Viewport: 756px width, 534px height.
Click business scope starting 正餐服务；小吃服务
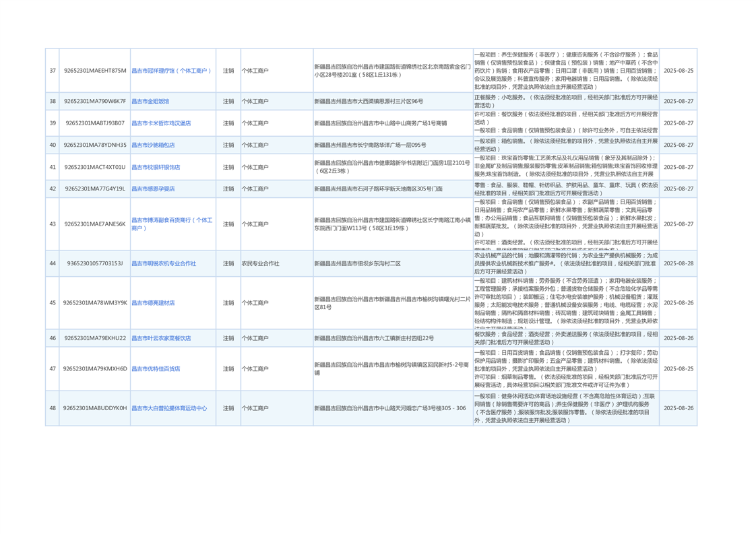566,102
